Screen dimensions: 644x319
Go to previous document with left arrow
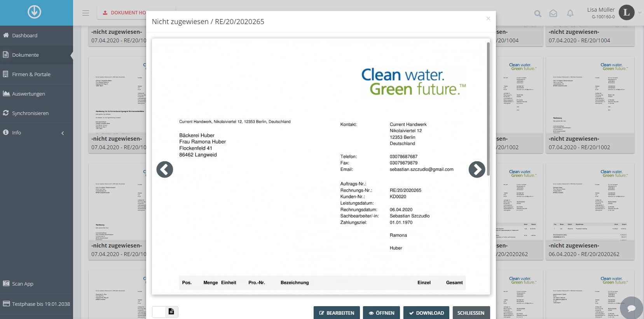[x=165, y=169]
